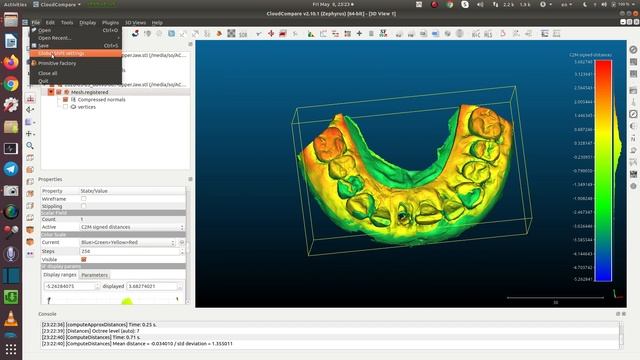The width and height of the screenshot is (640, 360).
Task: Click the histogram left range slider handle
Action: pos(49,300)
